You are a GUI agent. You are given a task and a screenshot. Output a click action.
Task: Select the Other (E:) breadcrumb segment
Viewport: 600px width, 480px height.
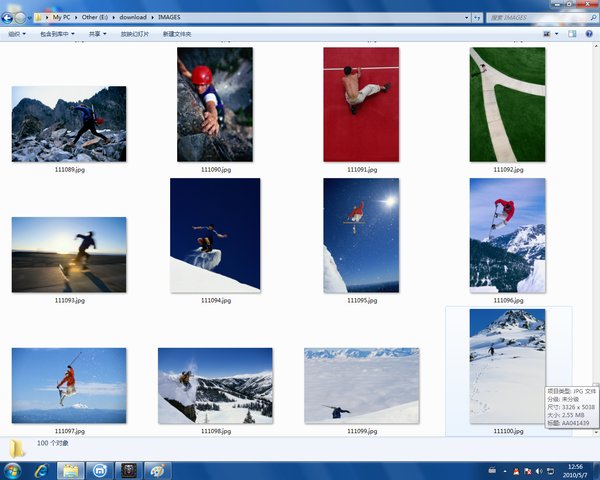point(95,17)
